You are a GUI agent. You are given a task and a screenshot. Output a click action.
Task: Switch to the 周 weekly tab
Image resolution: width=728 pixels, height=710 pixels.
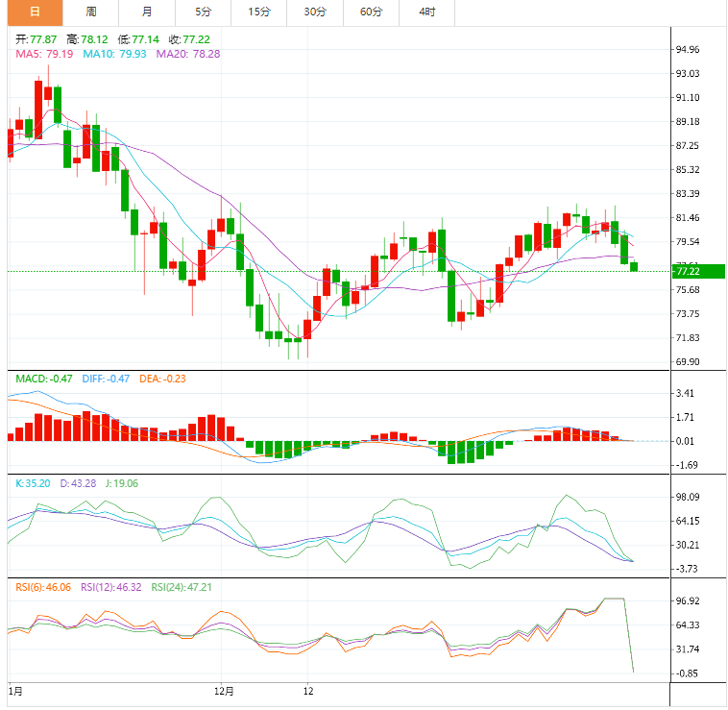pos(90,12)
